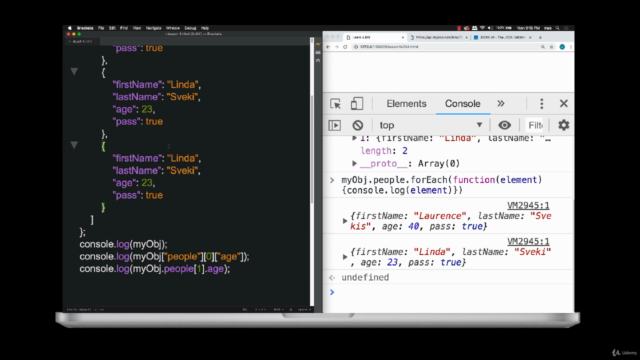This screenshot has height=360, width=640.
Task: Click the working file tab in Brackets
Action: coord(82,42)
